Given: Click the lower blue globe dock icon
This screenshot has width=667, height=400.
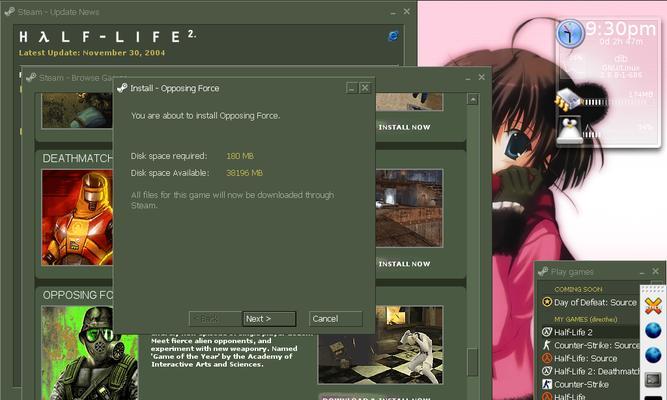Looking at the screenshot, I should click(x=653, y=355).
